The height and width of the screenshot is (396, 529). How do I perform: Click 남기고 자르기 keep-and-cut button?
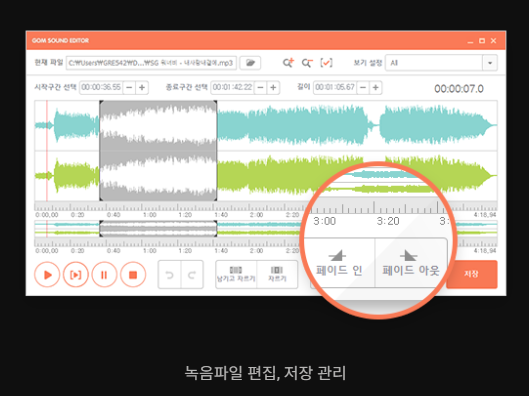(x=236, y=275)
